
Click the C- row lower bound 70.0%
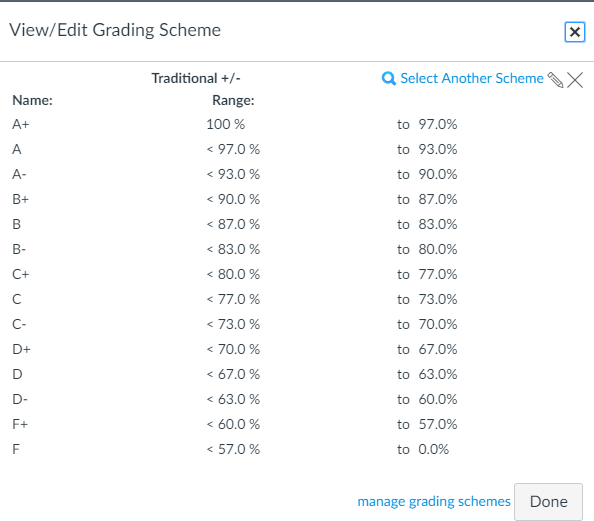coord(438,324)
